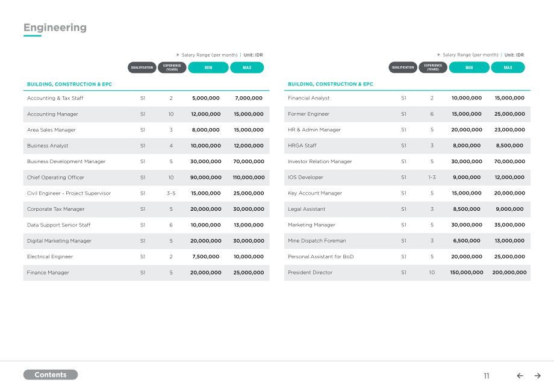Click the left table MAX pill
Screen dimensions: 554x392
(247, 67)
